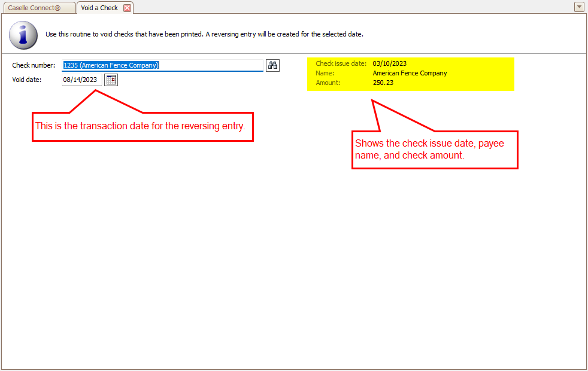Click the instruction text about voiding printed checks
The height and width of the screenshot is (371, 588).
[204, 34]
